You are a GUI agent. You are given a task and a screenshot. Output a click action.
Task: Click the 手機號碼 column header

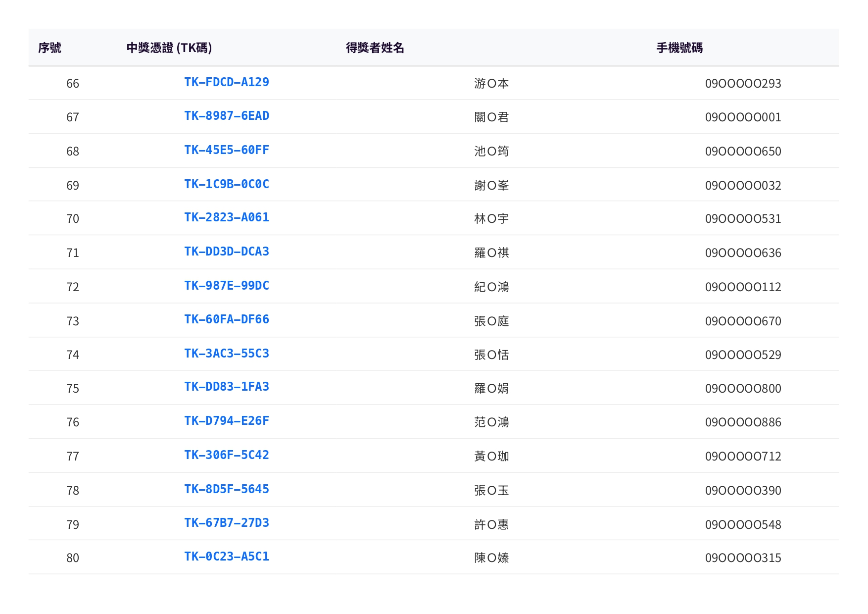coord(679,48)
